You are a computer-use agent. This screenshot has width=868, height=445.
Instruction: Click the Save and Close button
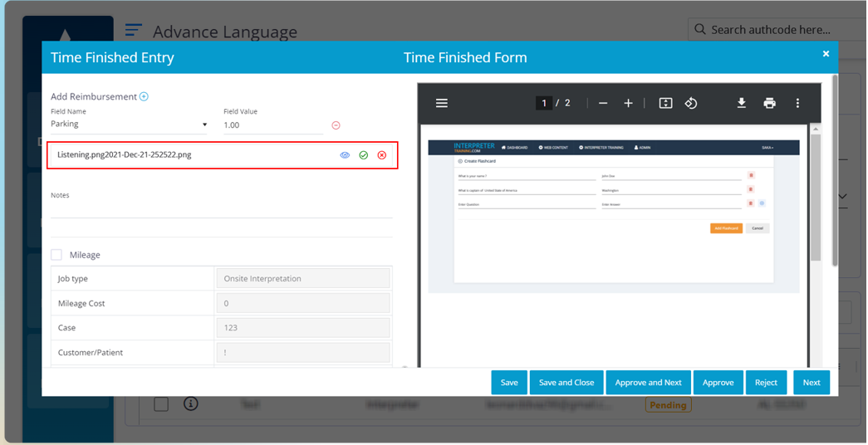point(566,383)
